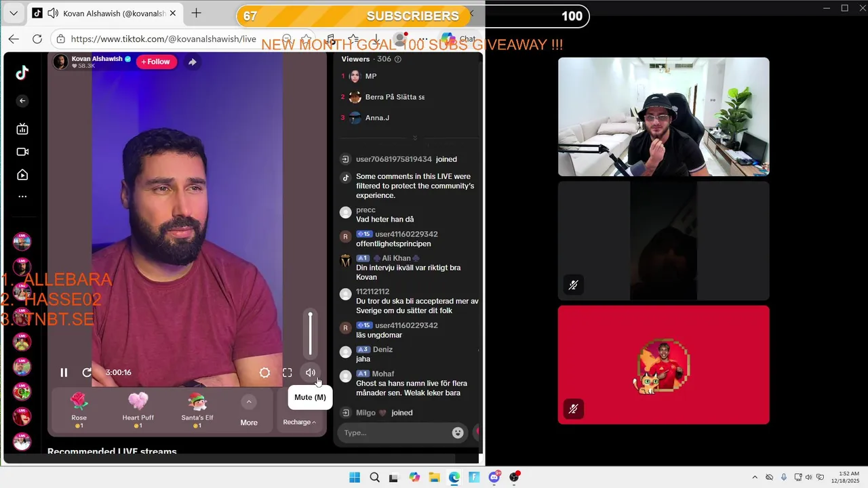
Task: Click the username precc in chat
Action: click(366, 210)
